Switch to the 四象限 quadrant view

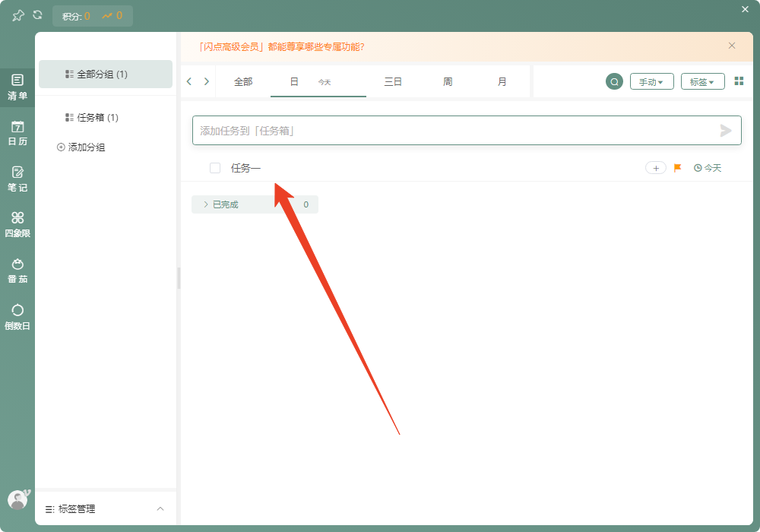(x=17, y=222)
